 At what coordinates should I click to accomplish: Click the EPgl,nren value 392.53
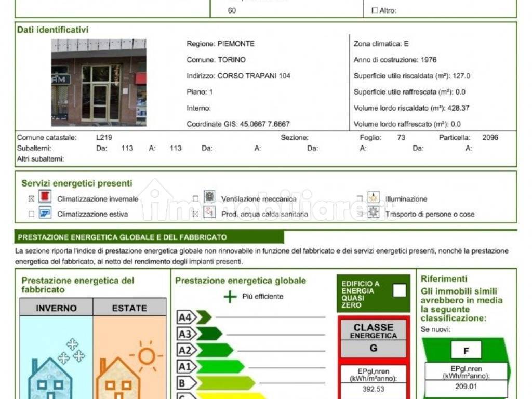[x=373, y=389]
